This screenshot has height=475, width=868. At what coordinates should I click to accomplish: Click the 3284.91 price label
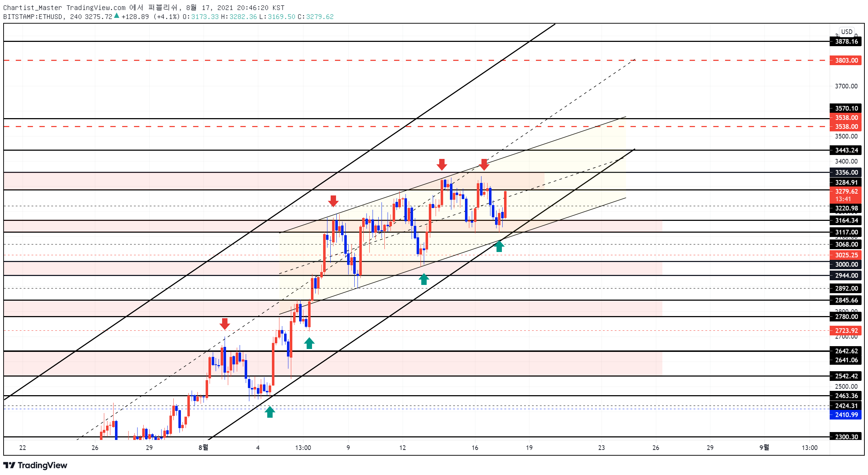pos(846,183)
